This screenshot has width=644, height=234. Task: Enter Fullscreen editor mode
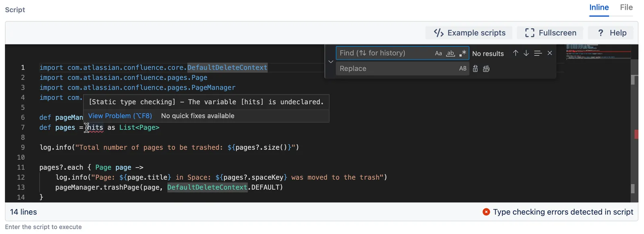pos(550,33)
